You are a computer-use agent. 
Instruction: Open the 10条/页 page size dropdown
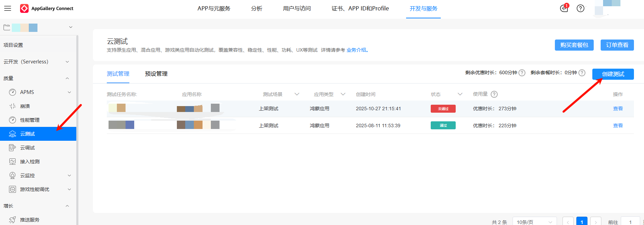[x=534, y=222]
